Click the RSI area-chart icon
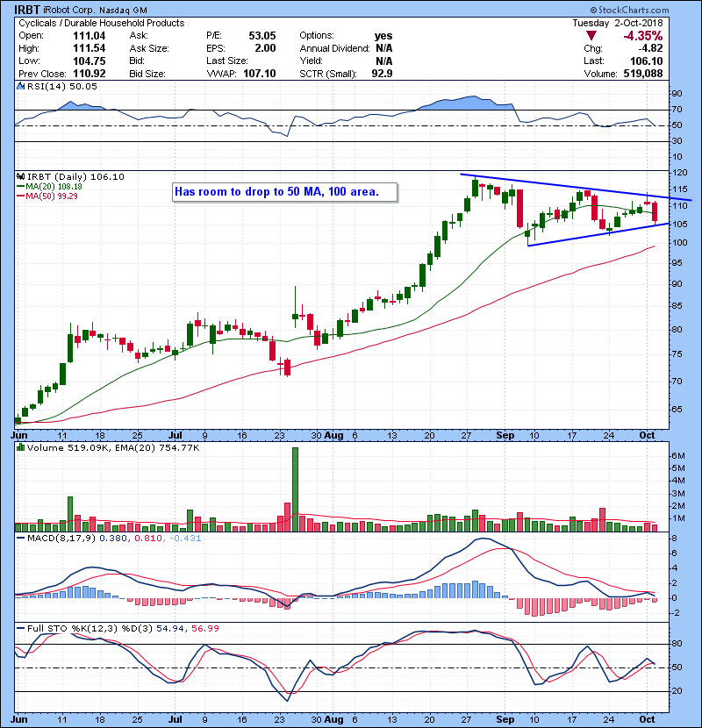The image size is (702, 728). point(20,86)
